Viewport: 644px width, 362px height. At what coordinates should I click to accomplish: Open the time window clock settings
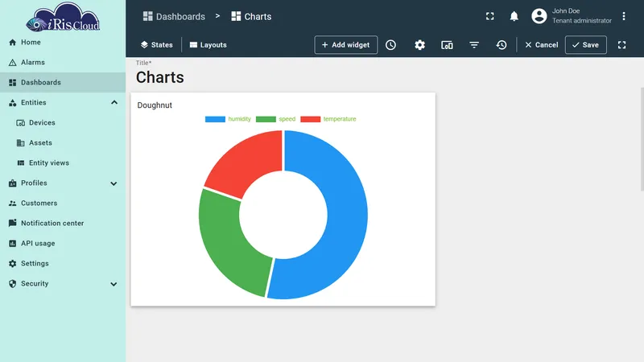coord(390,45)
